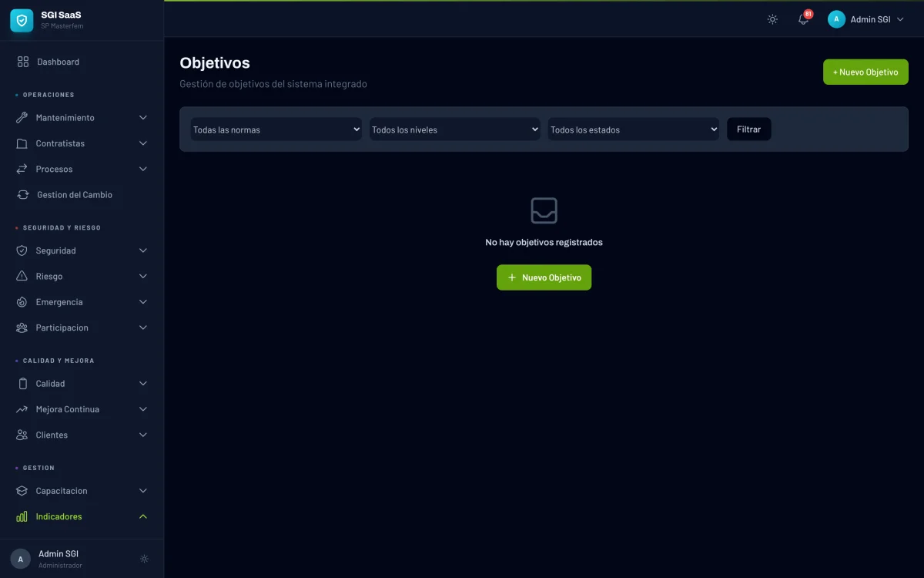Click the Mantenimiento wrench icon
The height and width of the screenshot is (578, 924).
(22, 118)
